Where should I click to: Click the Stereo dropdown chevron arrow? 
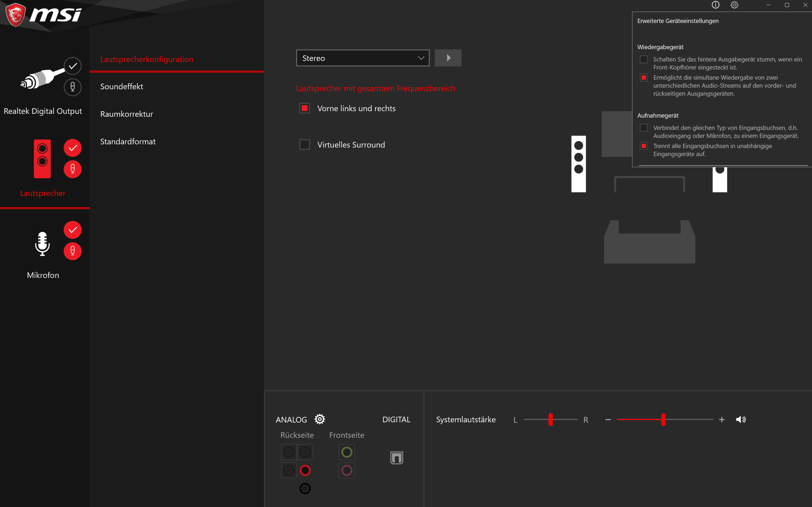(421, 58)
